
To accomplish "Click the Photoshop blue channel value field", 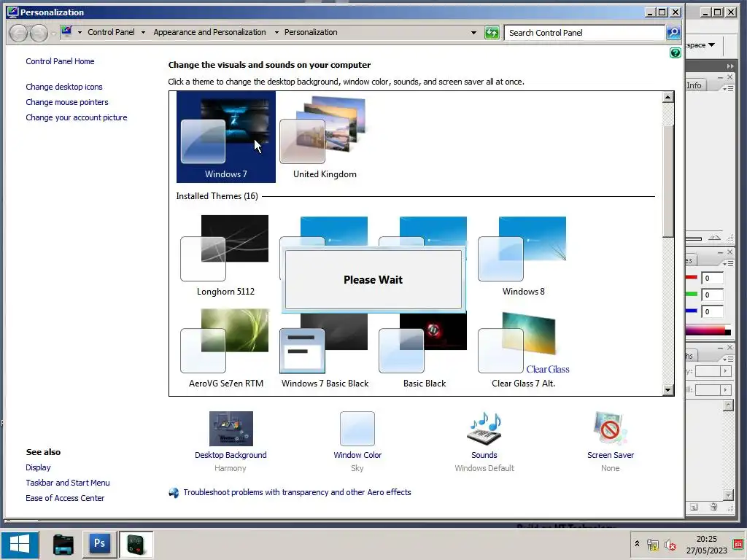I will tap(712, 311).
